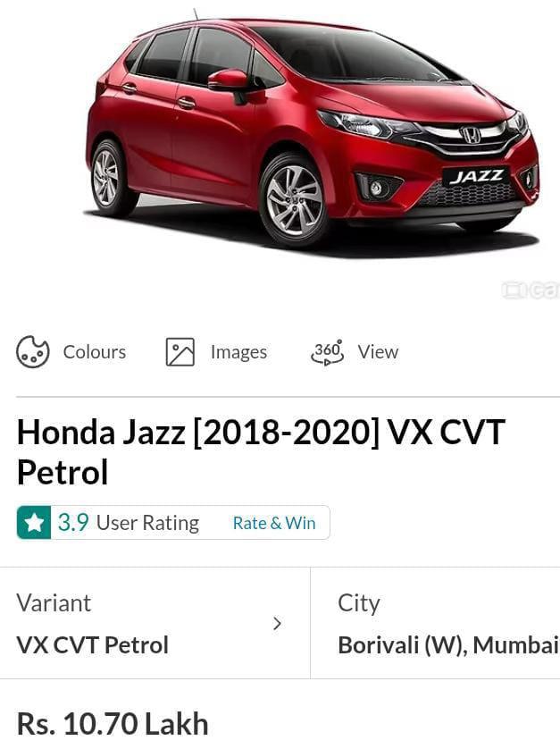The image size is (560, 749).
Task: Select the Images text label
Action: pyautogui.click(x=238, y=352)
